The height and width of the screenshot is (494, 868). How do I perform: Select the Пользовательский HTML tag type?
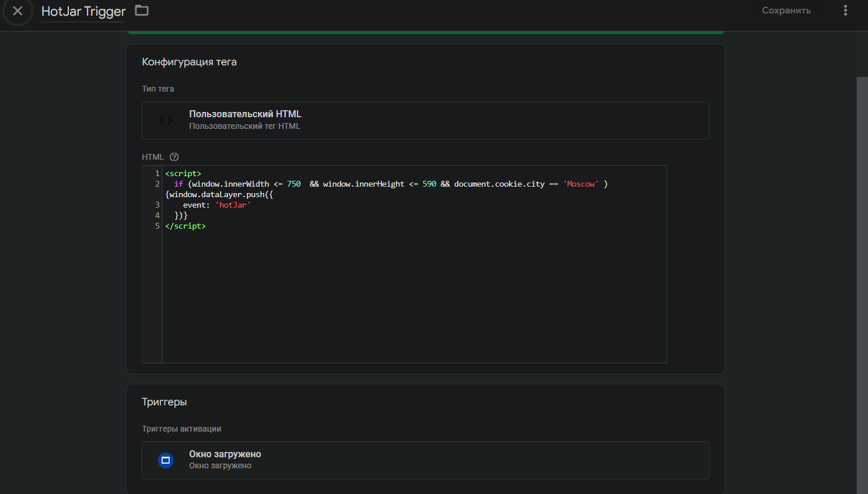coord(425,120)
